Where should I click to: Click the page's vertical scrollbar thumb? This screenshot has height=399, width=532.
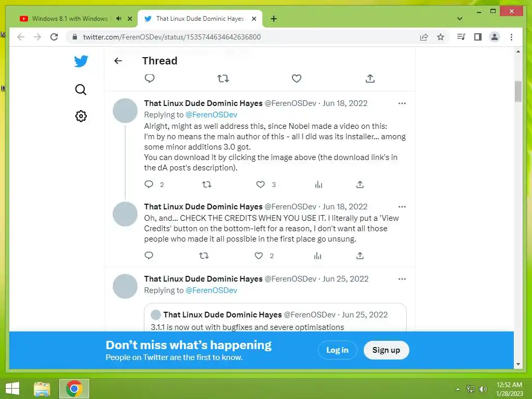(x=518, y=91)
